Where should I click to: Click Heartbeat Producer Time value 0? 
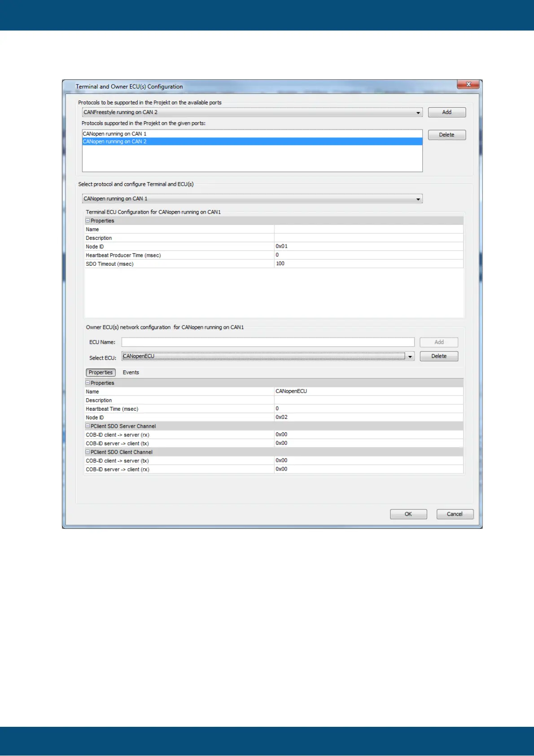click(x=368, y=255)
